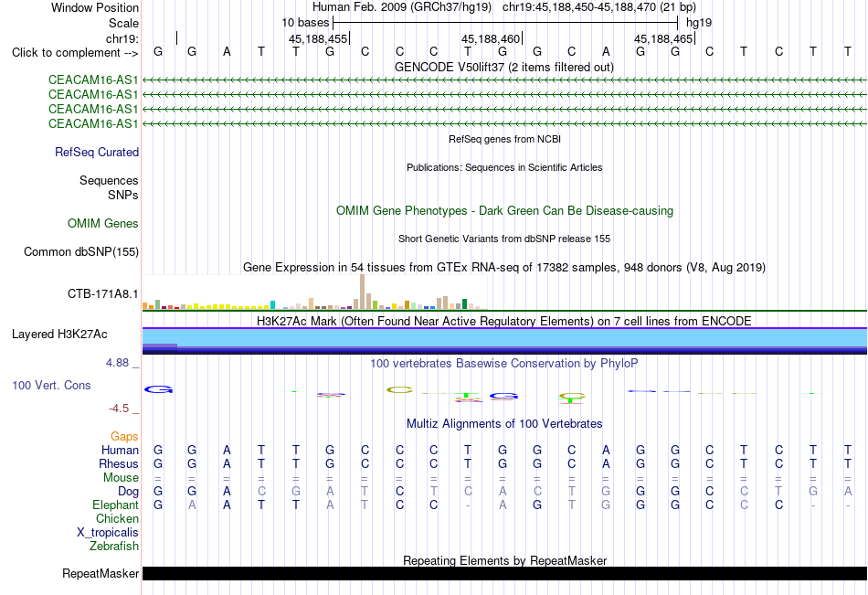Screen dimensions: 868x595
Task: Click the olive C conservation logo letter
Action: pos(399,390)
